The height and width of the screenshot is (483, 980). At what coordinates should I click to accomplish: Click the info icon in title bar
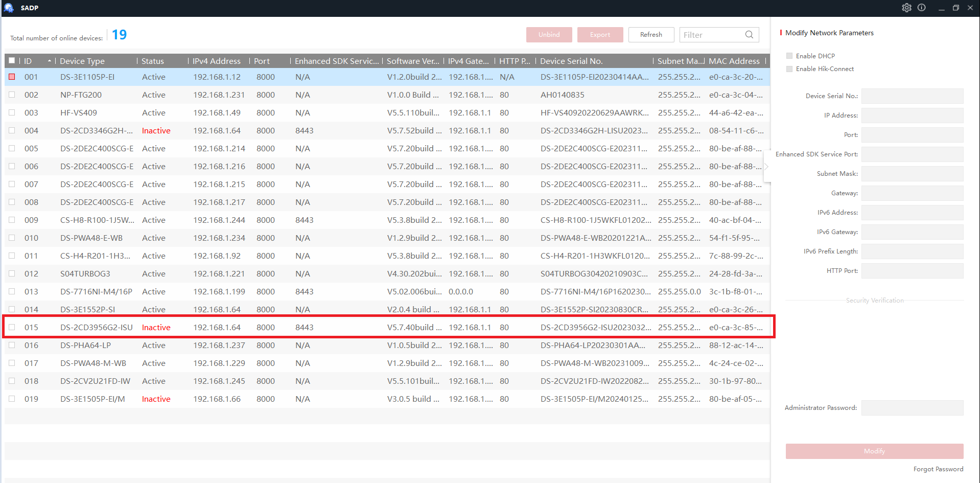click(x=921, y=8)
